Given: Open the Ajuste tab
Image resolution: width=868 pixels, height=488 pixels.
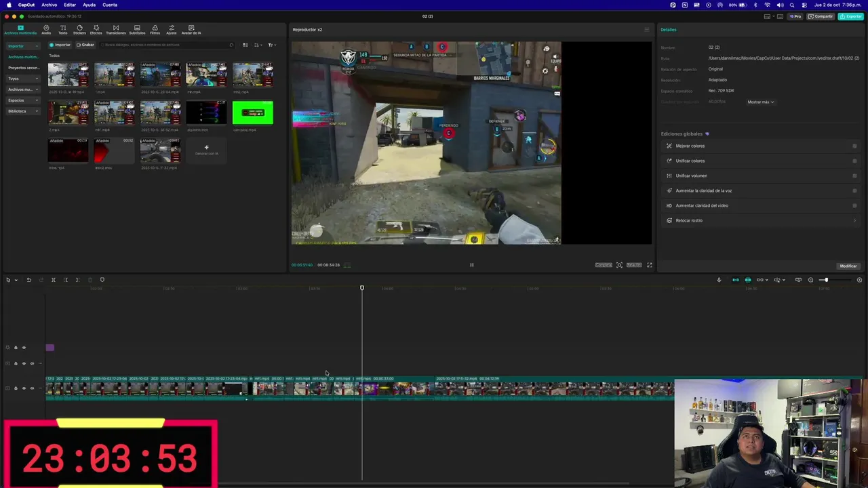Looking at the screenshot, I should click(172, 30).
